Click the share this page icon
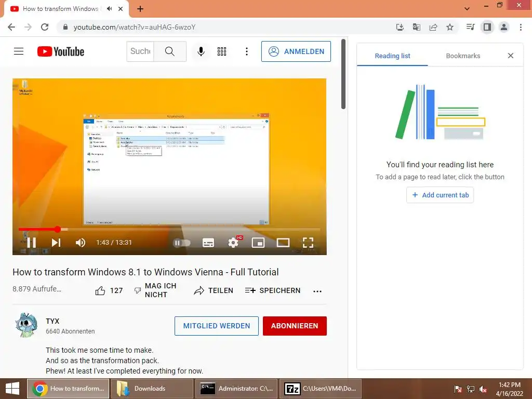The image size is (532, 399). point(433,27)
